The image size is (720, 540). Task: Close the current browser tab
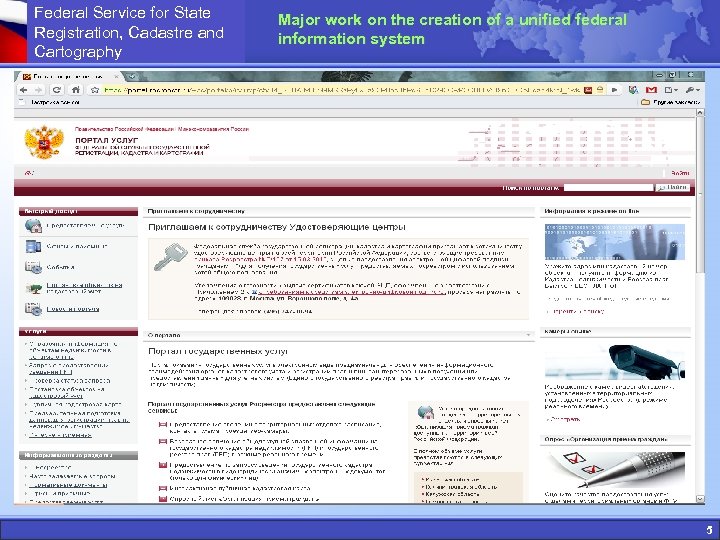click(117, 76)
